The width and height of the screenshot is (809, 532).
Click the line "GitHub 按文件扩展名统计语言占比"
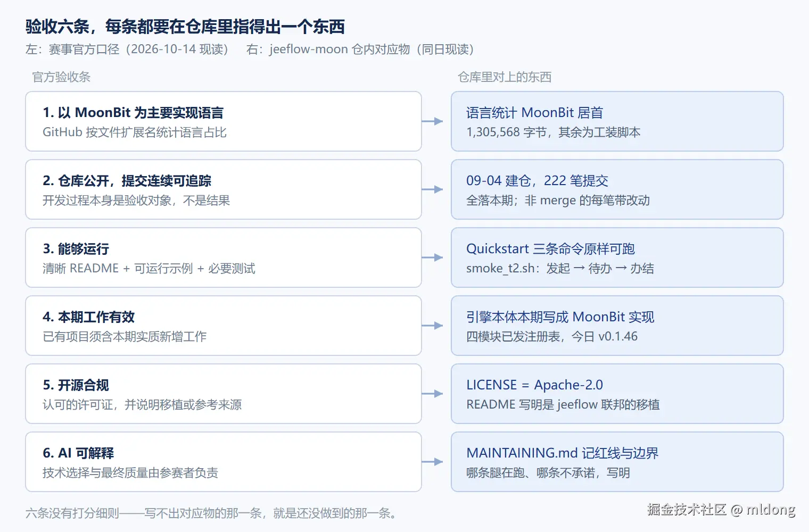[135, 132]
